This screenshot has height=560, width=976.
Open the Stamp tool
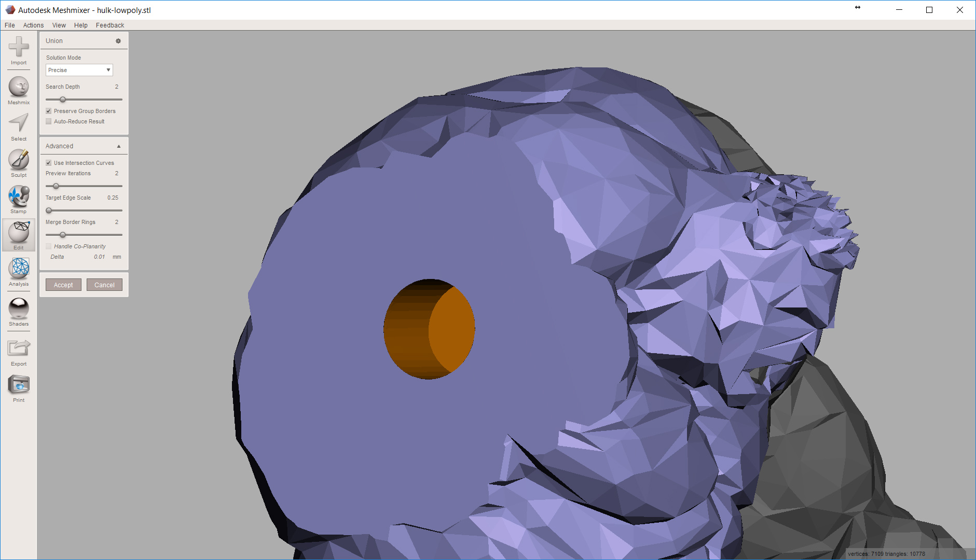pos(19,198)
